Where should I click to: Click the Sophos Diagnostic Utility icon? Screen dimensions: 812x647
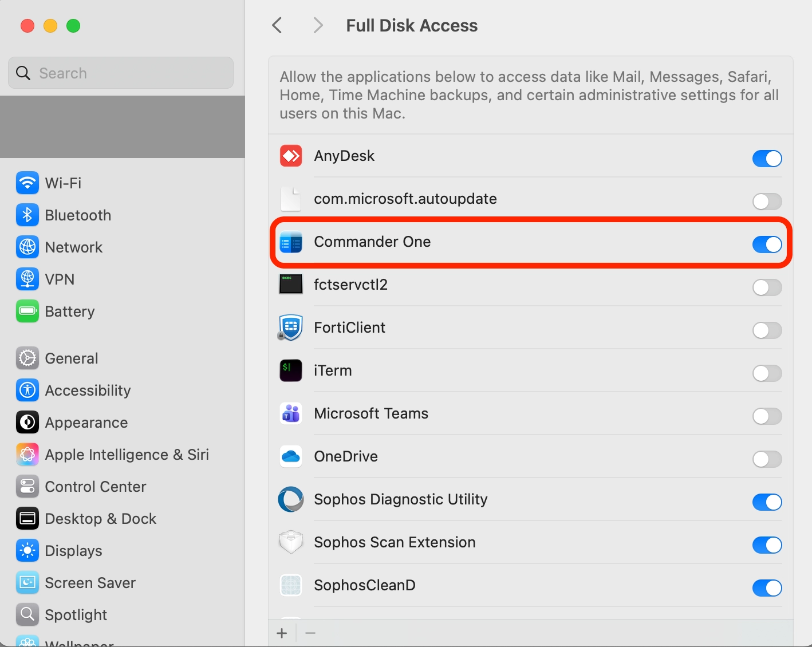point(291,499)
